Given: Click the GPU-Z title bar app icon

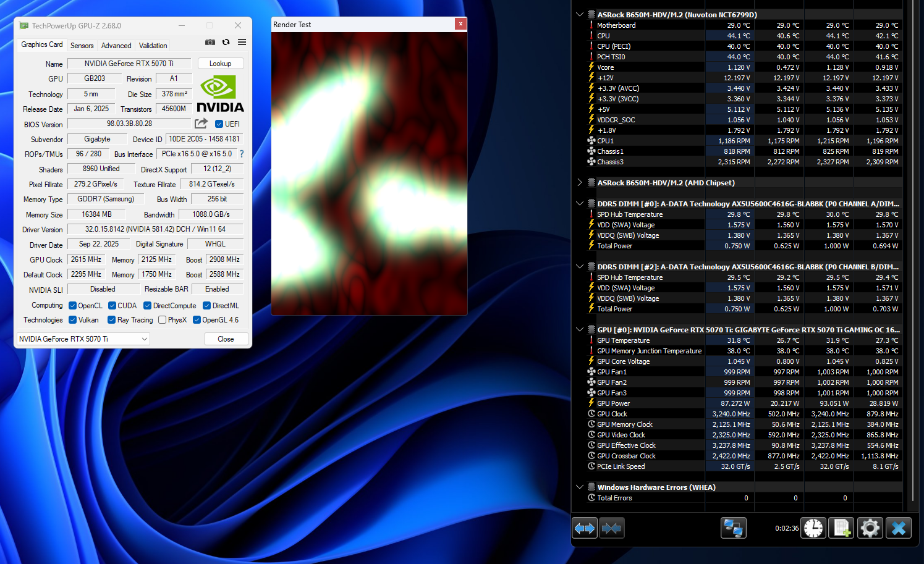Looking at the screenshot, I should tap(24, 25).
